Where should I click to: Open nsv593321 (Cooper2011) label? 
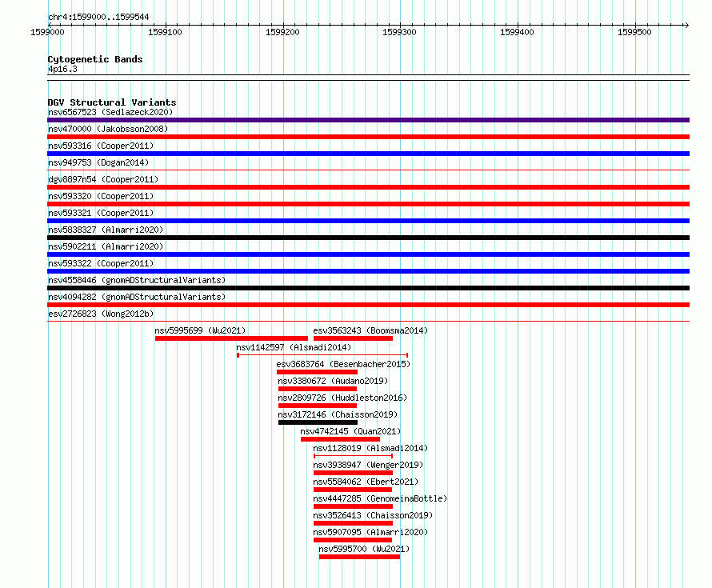click(101, 213)
